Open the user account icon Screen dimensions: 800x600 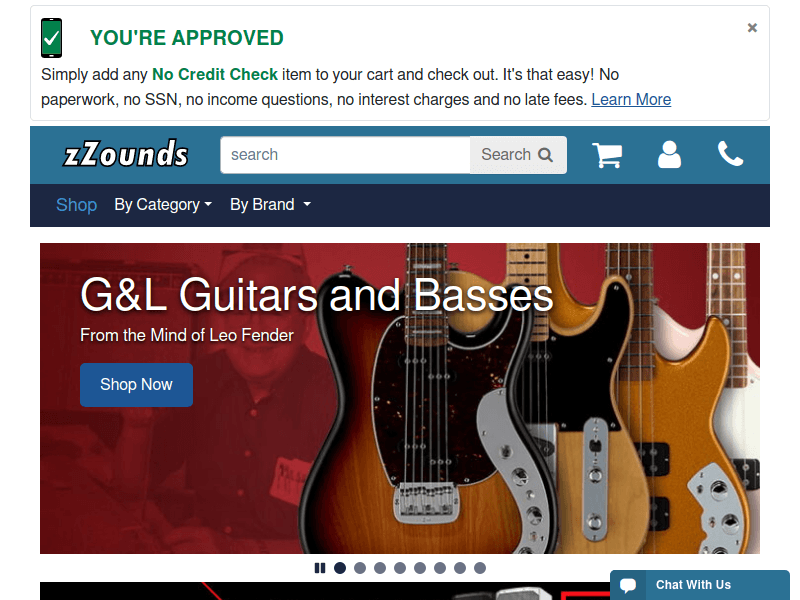(669, 155)
